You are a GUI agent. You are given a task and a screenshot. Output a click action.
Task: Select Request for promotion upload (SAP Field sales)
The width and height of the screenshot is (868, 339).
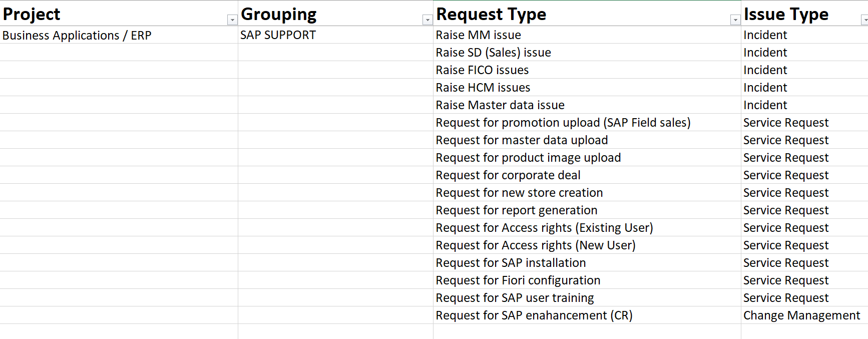[587, 123]
